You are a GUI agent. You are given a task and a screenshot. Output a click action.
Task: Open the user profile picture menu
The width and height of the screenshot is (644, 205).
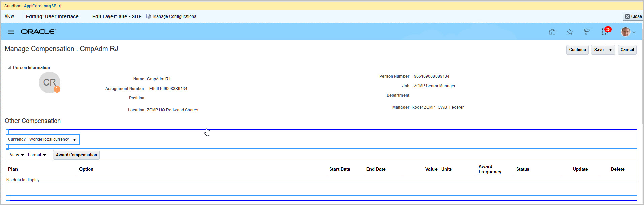coord(625,32)
